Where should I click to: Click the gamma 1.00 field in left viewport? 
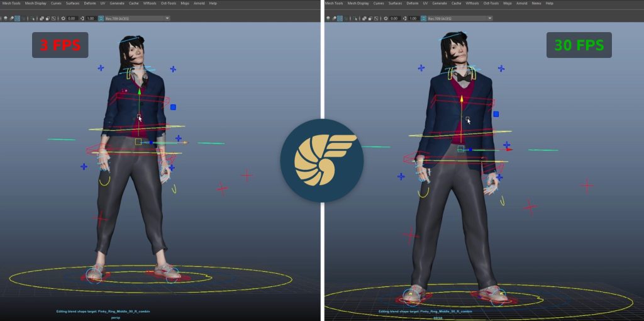coord(91,18)
